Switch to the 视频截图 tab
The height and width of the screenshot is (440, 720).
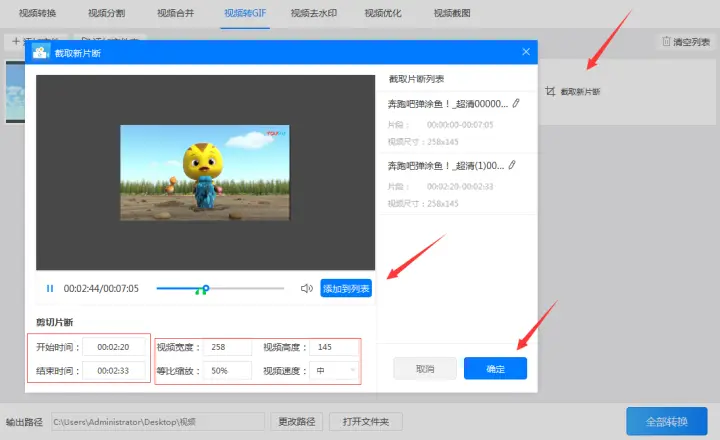coord(452,13)
